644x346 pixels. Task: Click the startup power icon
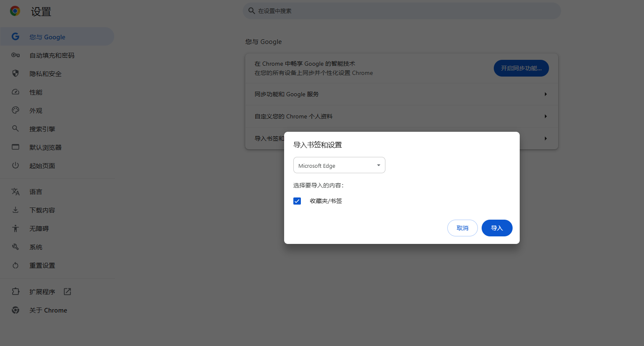pyautogui.click(x=15, y=165)
